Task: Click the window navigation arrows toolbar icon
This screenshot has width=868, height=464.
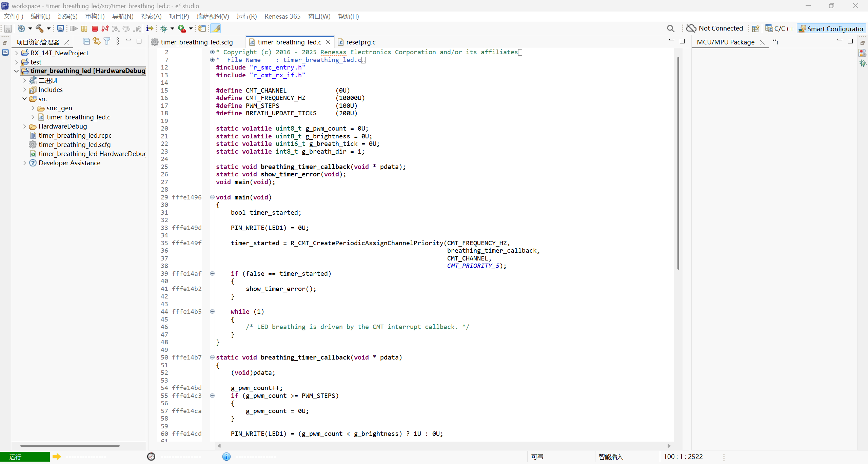Action: [202, 28]
